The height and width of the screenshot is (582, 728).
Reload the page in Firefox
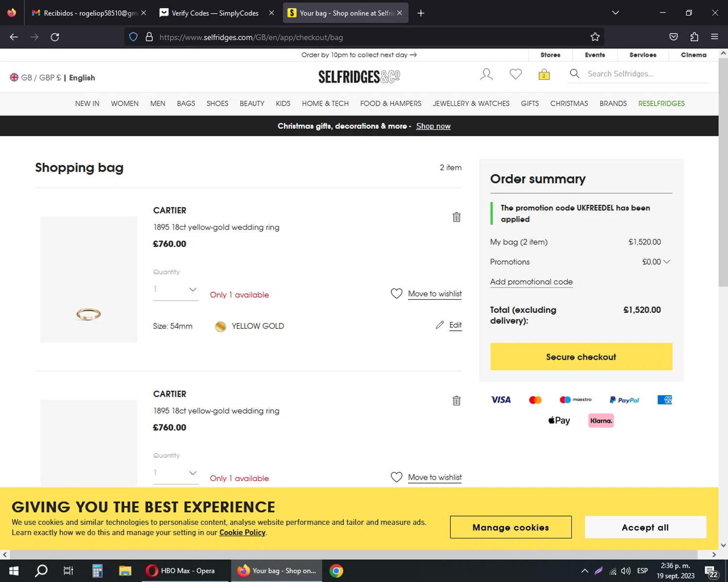tap(55, 37)
